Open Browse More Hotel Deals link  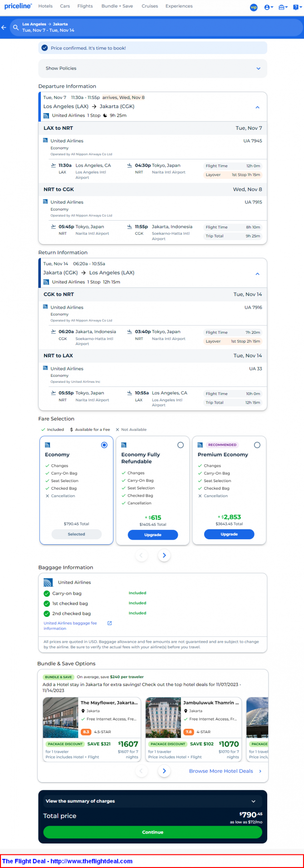[226, 771]
